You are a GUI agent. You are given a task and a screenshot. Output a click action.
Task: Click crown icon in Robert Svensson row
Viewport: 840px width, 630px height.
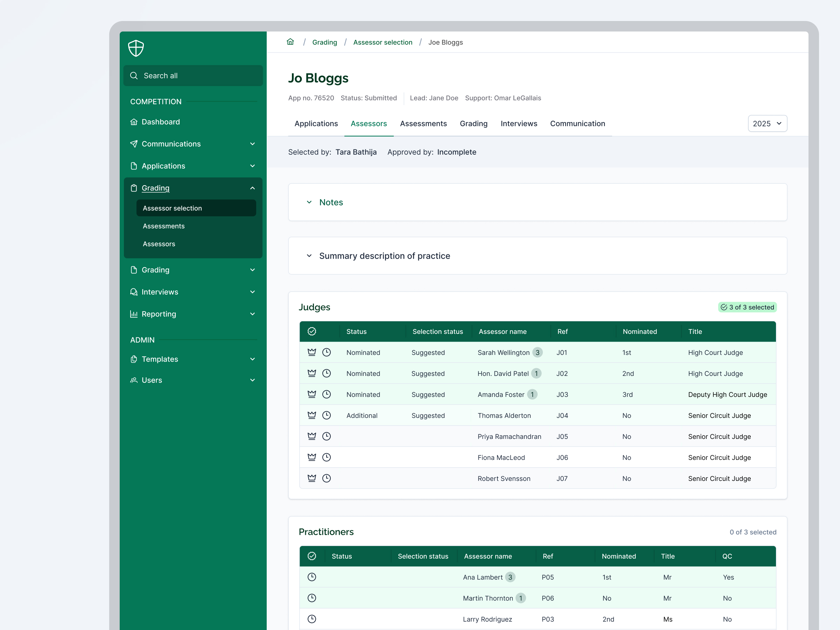click(x=312, y=478)
